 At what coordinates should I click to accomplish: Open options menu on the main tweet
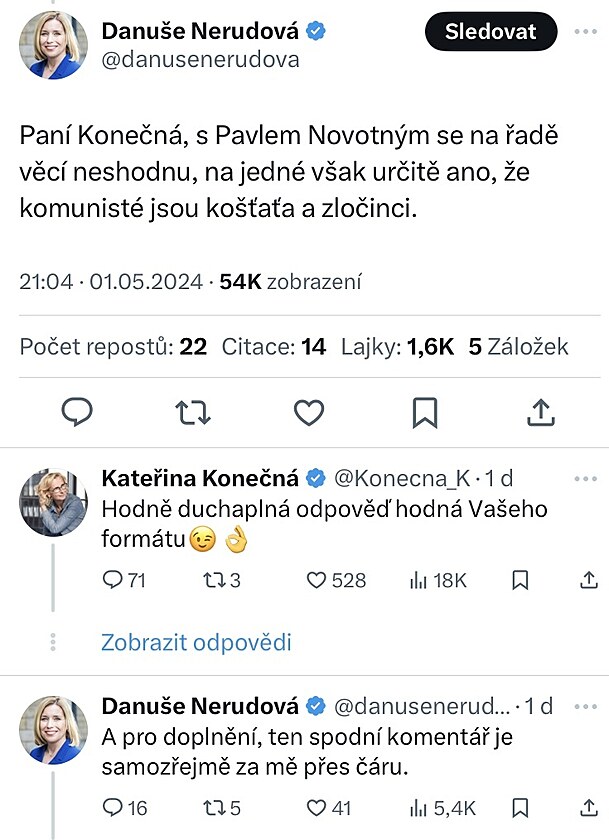pyautogui.click(x=585, y=31)
